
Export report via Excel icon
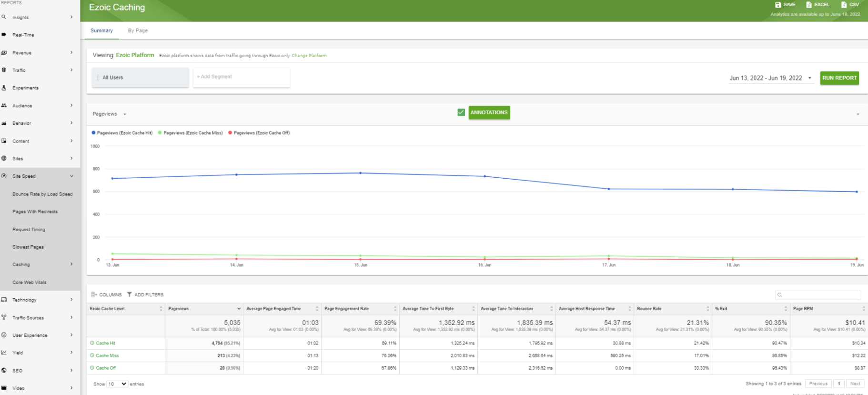(808, 5)
